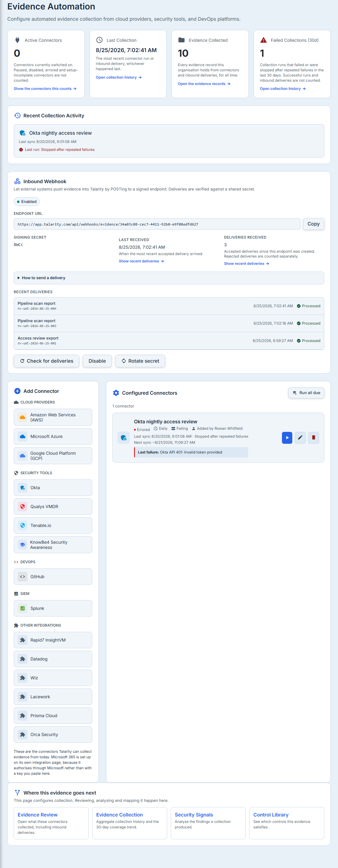Image resolution: width=338 pixels, height=868 pixels.
Task: Click the Amazon Web Services cloud icon
Action: click(x=23, y=417)
